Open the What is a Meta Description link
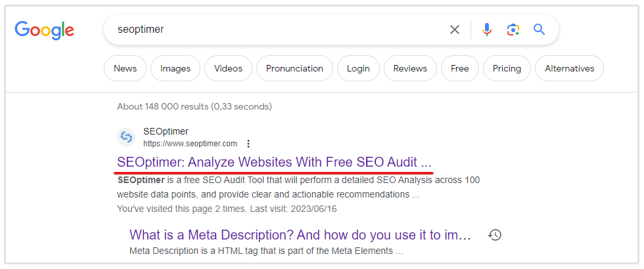Screen dimensions: 644x269 coord(300,235)
